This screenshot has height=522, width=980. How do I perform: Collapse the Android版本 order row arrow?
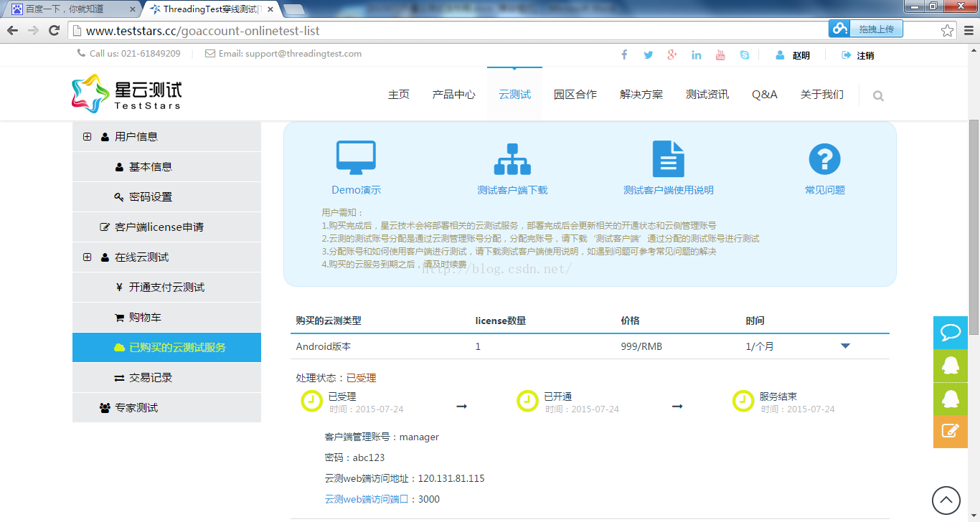(845, 346)
